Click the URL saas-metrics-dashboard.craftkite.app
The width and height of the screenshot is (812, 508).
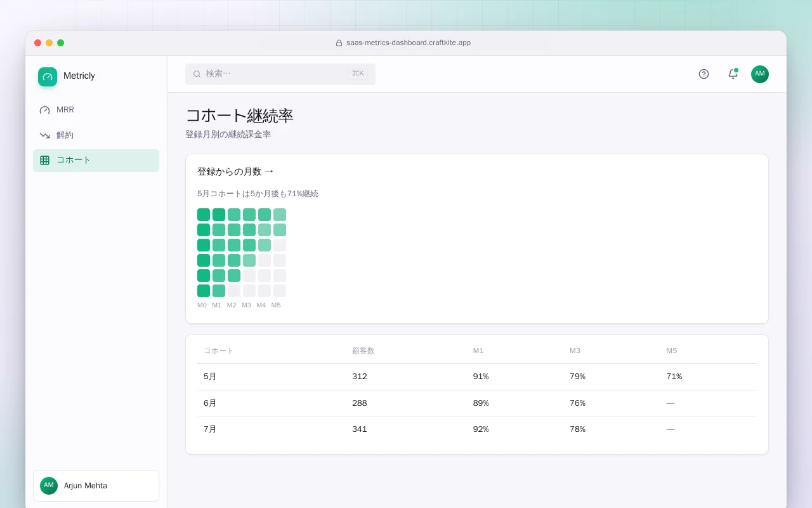409,43
